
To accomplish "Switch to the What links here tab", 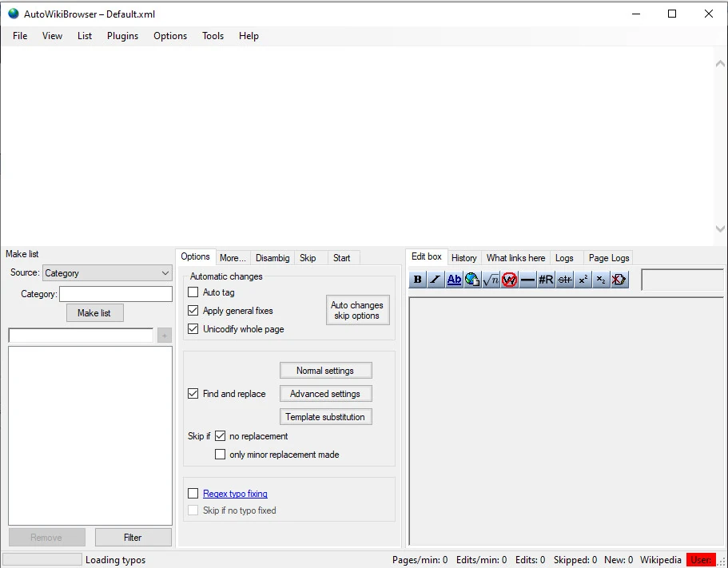I will click(515, 258).
